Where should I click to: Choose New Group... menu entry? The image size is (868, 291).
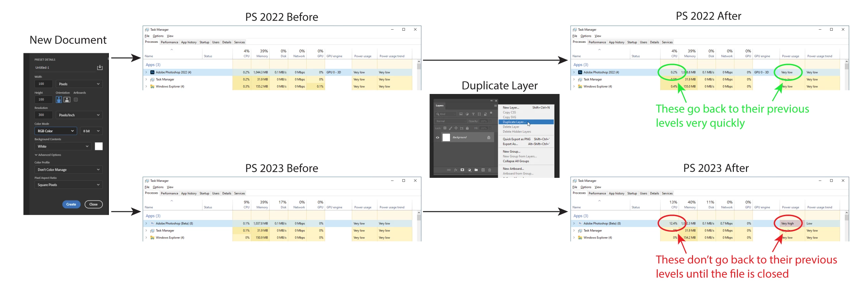tap(526, 152)
